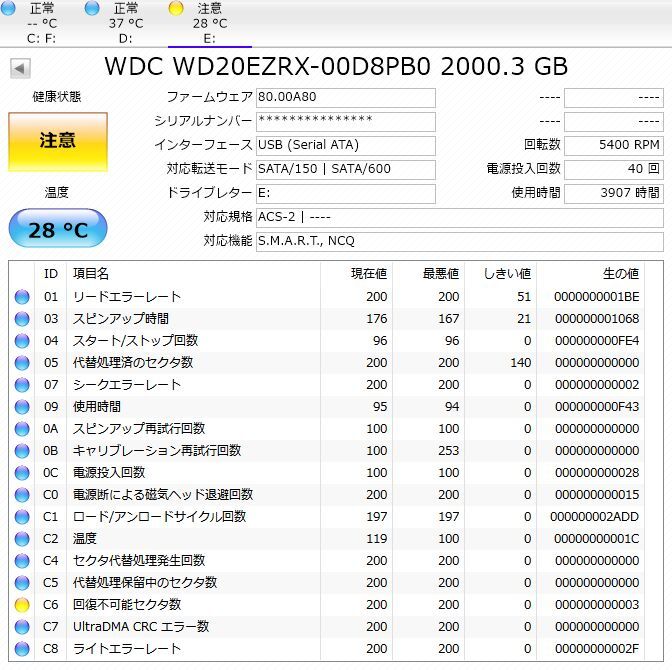This screenshot has width=672, height=670.
Task: Click status icon for attribute 09
Action: point(22,406)
